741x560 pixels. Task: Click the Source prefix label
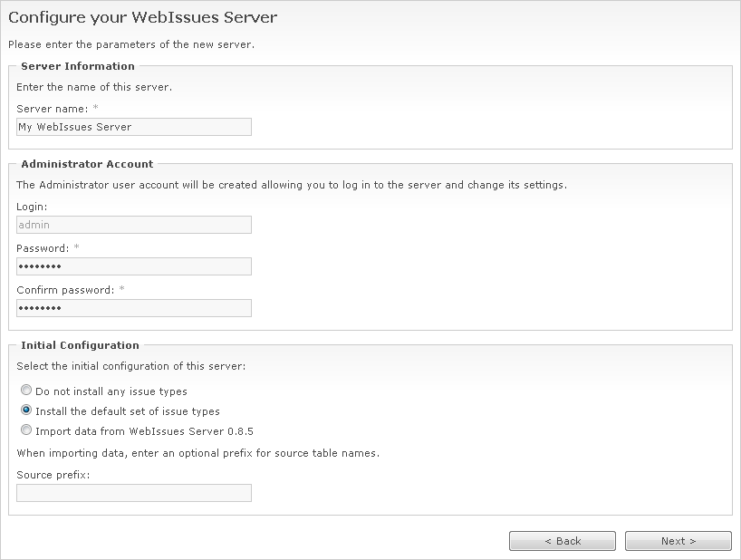click(50, 473)
